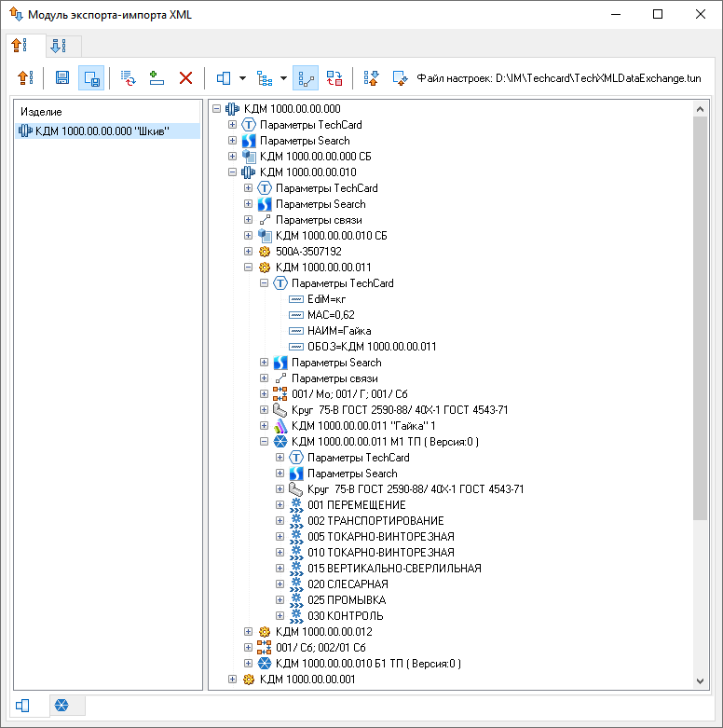
Task: Click the refresh list icon in the toolbar
Action: point(129,78)
